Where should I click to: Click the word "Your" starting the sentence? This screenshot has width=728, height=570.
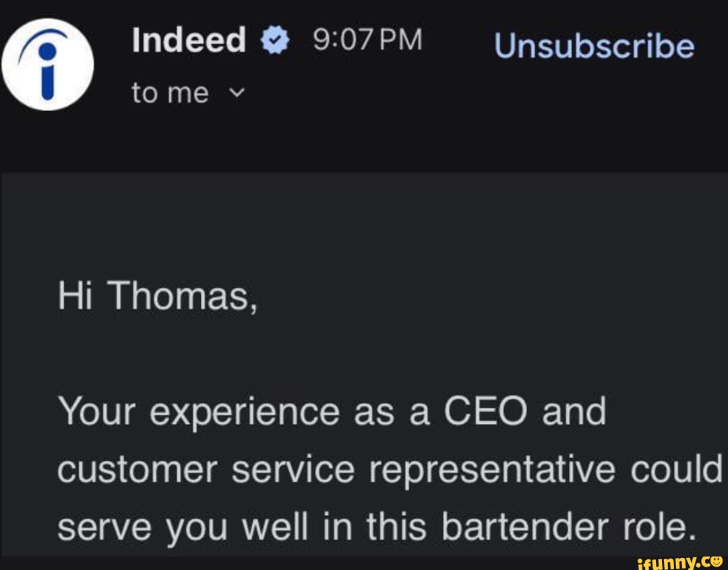[97, 411]
